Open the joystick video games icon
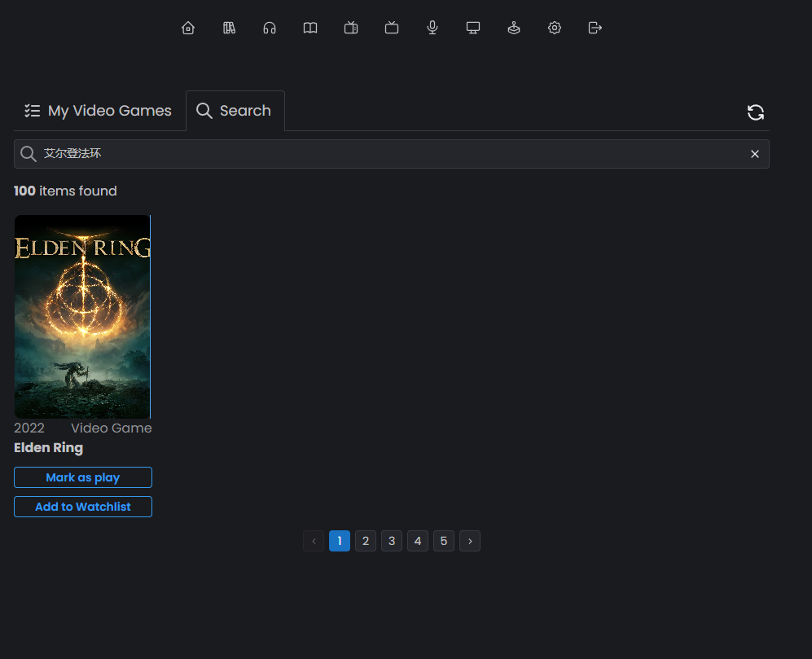Viewport: 812px width, 659px height. 514,28
